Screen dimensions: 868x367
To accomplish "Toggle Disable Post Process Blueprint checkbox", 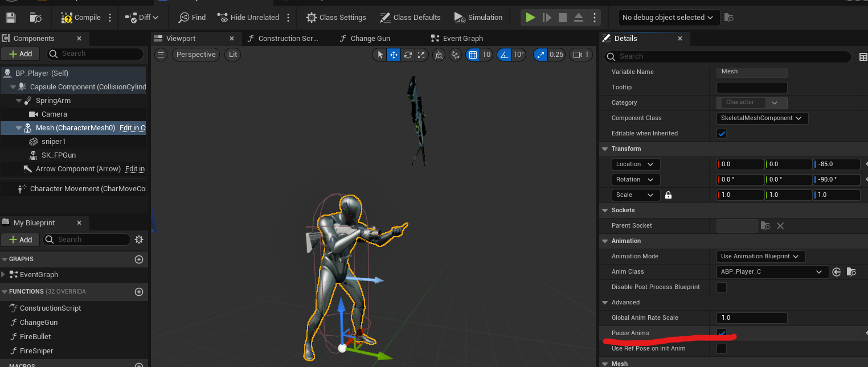I will click(x=722, y=287).
